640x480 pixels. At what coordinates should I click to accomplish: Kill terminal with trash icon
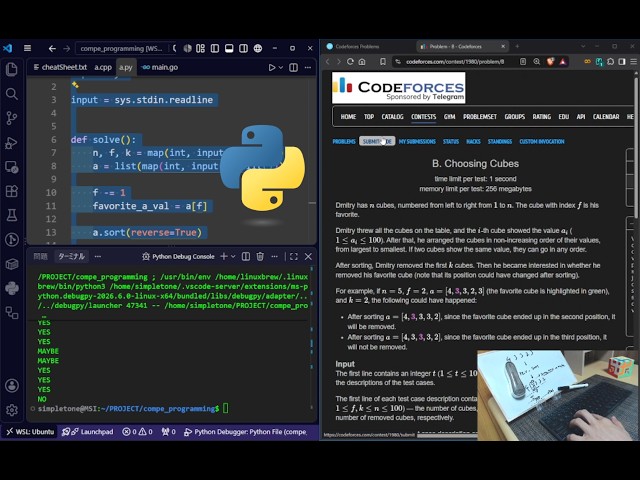[260, 256]
